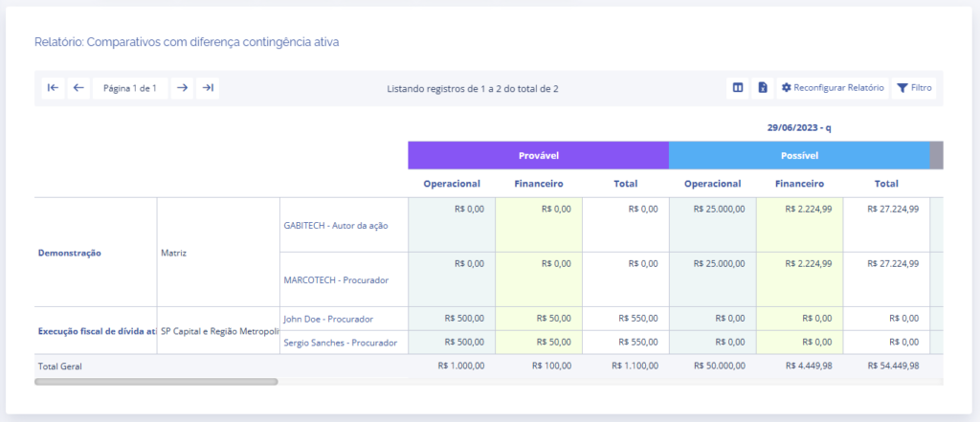
Task: Click the blue Possível column header
Action: tap(799, 155)
